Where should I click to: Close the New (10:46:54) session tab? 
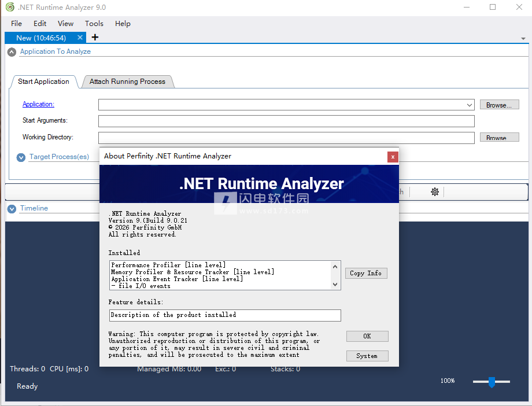click(x=80, y=38)
